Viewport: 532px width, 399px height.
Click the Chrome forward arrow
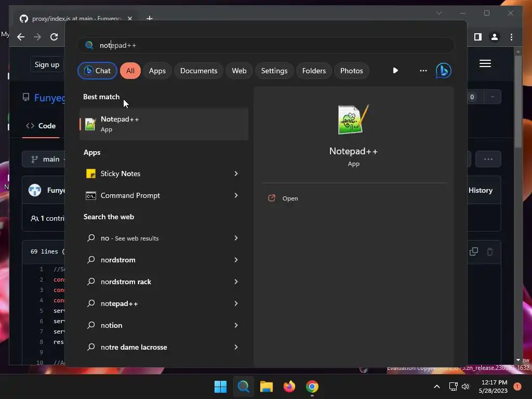click(37, 37)
